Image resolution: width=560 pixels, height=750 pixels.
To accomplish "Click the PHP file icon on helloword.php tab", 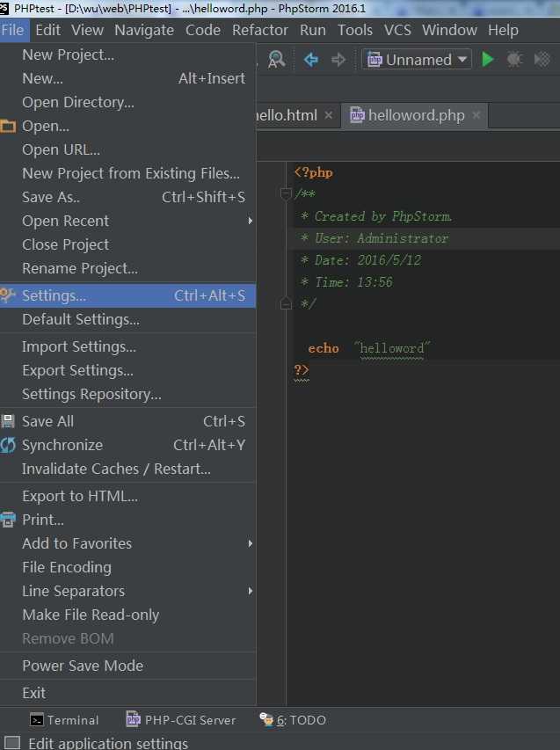I will click(x=357, y=115).
